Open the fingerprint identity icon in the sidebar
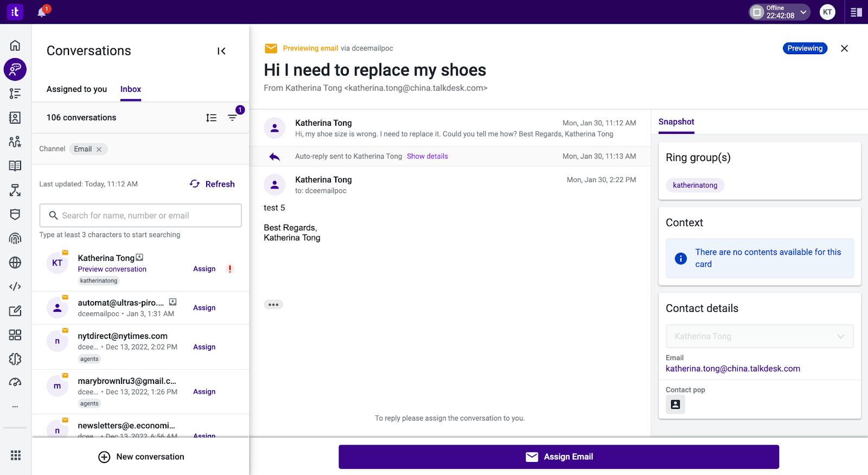 (x=15, y=238)
